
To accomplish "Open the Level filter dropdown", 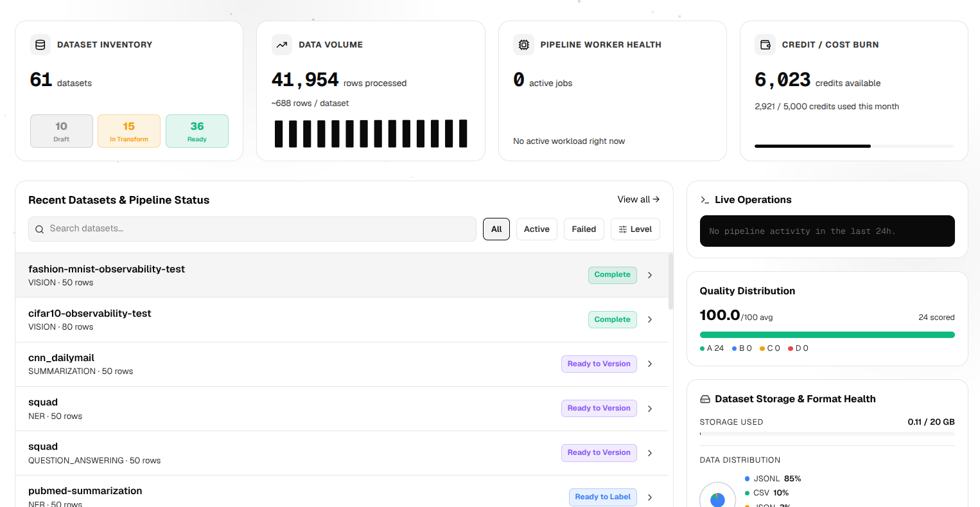I will pyautogui.click(x=635, y=229).
